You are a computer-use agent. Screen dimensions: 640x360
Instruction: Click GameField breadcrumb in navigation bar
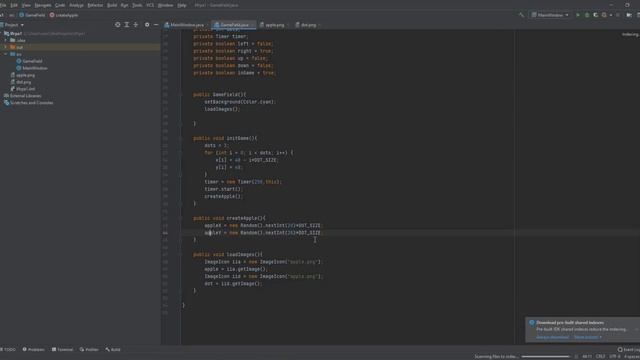click(x=32, y=15)
